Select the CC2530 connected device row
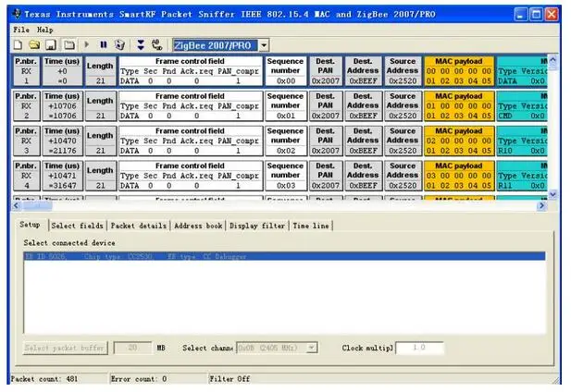571x392 pixels. pos(285,256)
